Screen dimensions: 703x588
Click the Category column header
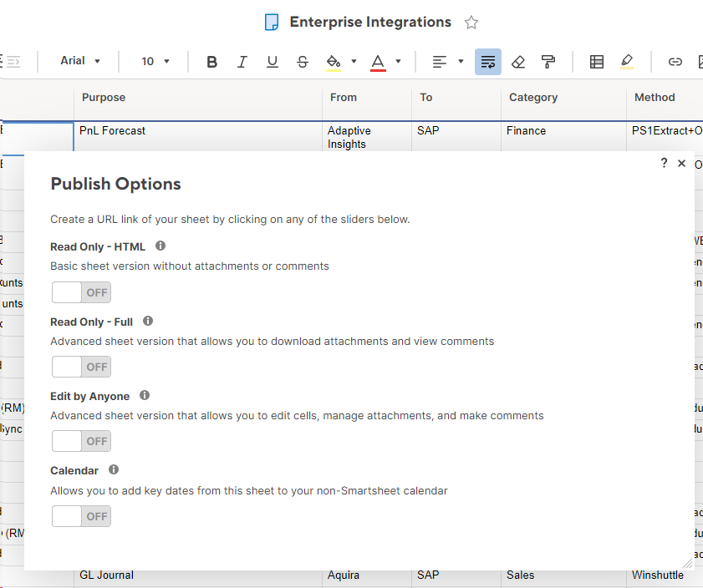coord(563,98)
